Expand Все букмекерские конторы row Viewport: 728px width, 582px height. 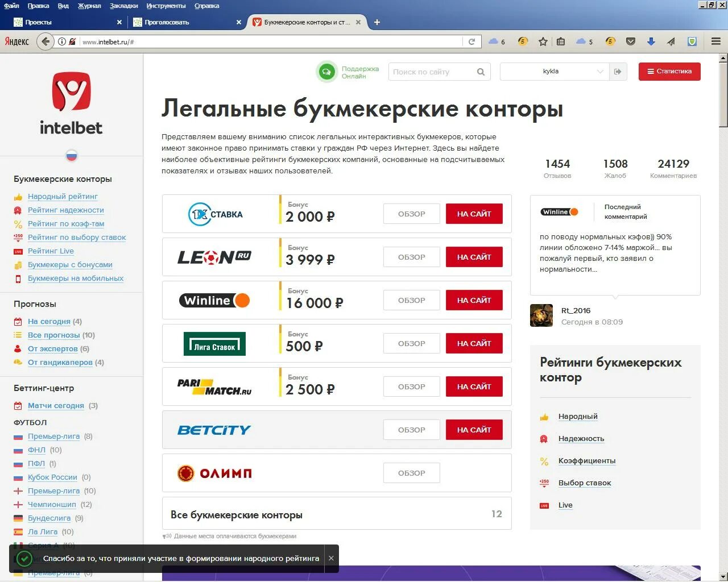[337, 514]
